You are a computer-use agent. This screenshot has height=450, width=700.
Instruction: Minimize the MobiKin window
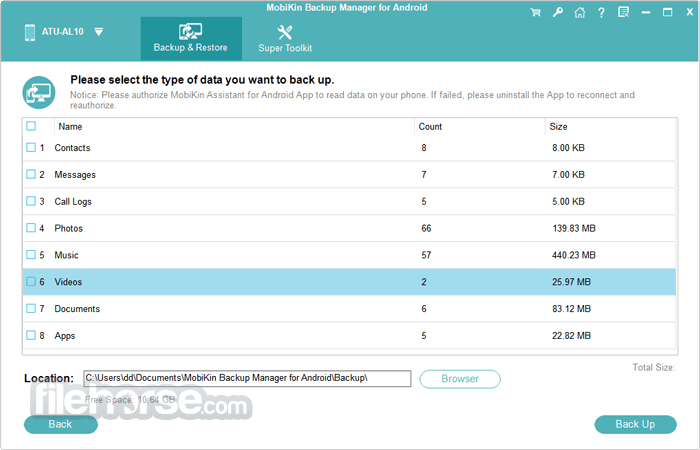[646, 12]
